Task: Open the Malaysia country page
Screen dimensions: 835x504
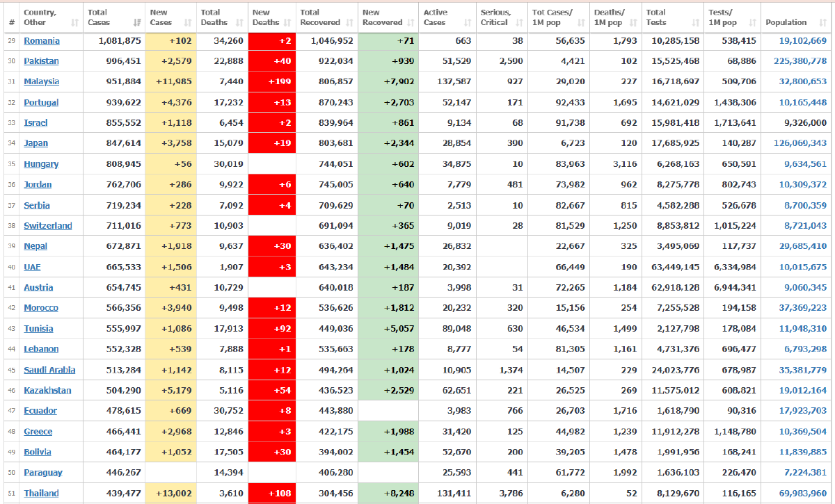Action: (x=41, y=82)
